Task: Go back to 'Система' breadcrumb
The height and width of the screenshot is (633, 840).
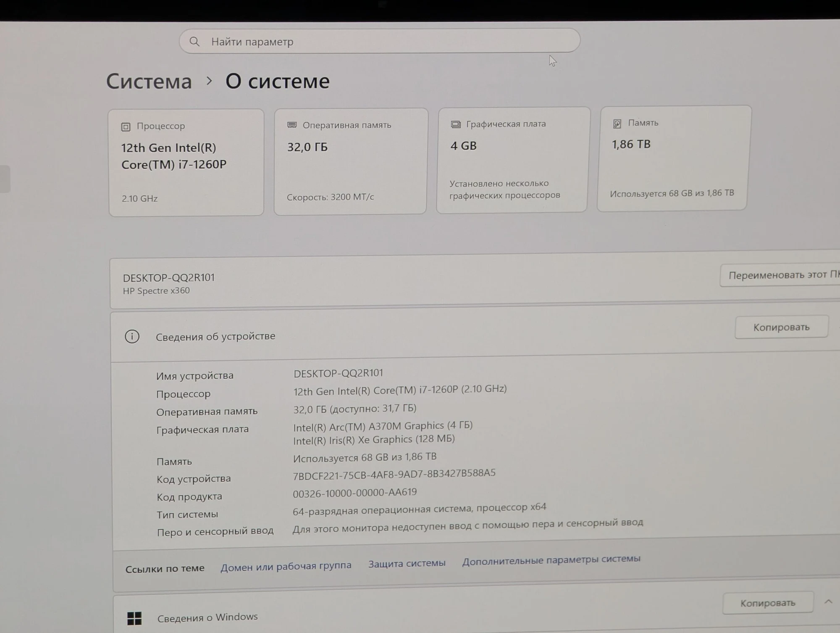Action: click(x=149, y=81)
